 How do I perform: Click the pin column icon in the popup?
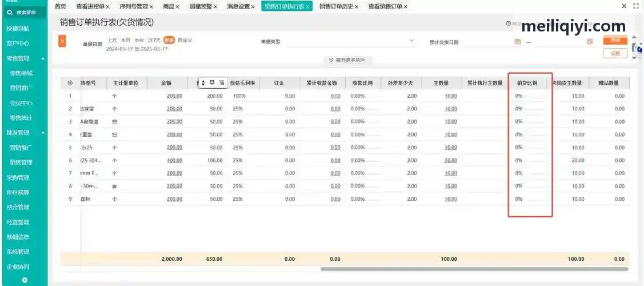(213, 82)
